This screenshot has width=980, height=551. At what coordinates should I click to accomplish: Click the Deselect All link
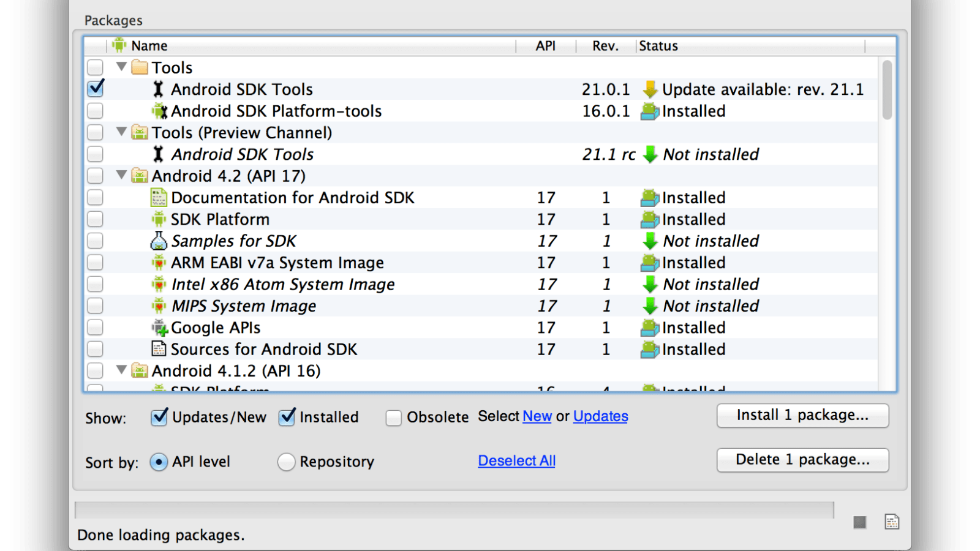516,460
